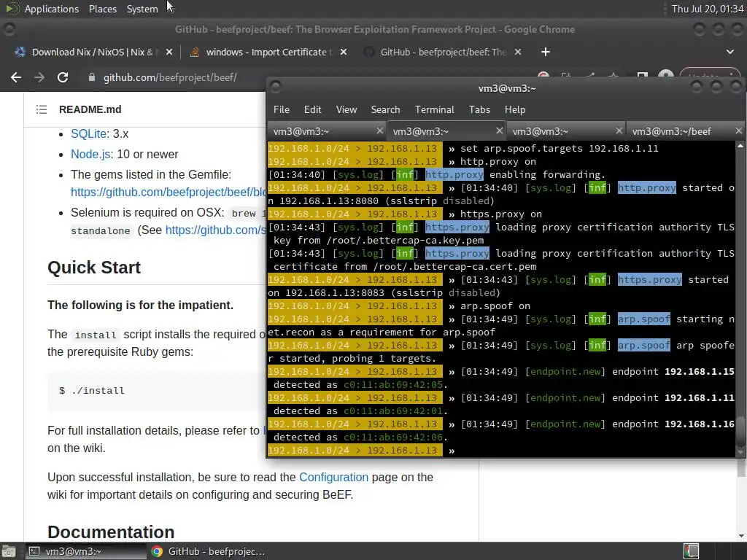Screen dimensions: 747x560
Task: Open the terminal Help menu
Action: click(515, 109)
